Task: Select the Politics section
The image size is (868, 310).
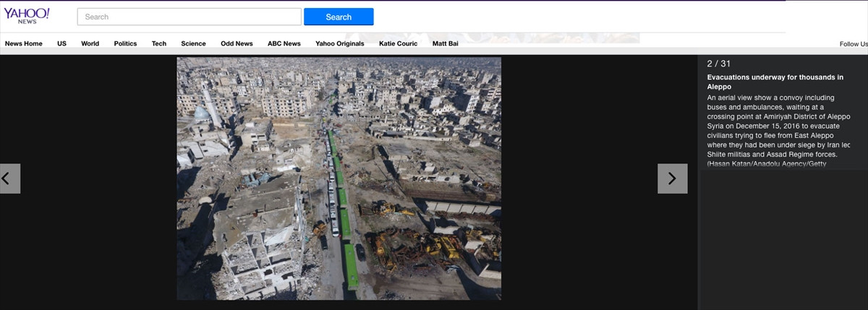Action: [x=125, y=43]
